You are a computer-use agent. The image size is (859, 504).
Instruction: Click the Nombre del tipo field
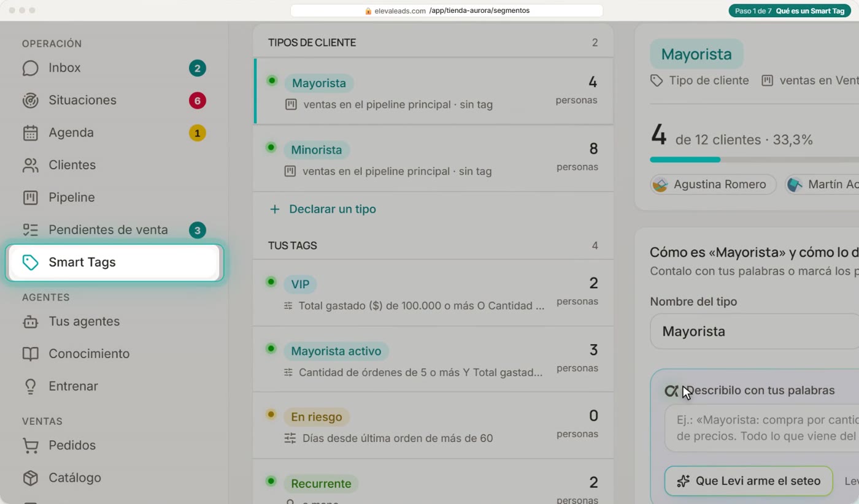coord(755,332)
